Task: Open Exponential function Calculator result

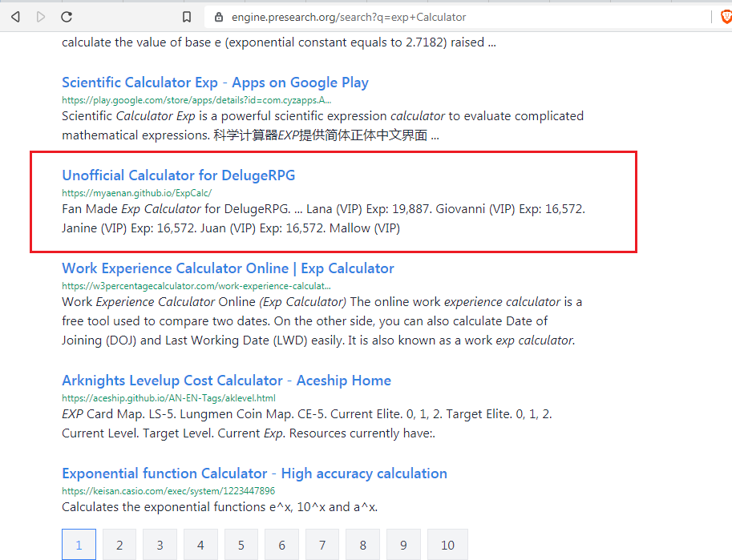Action: point(254,473)
